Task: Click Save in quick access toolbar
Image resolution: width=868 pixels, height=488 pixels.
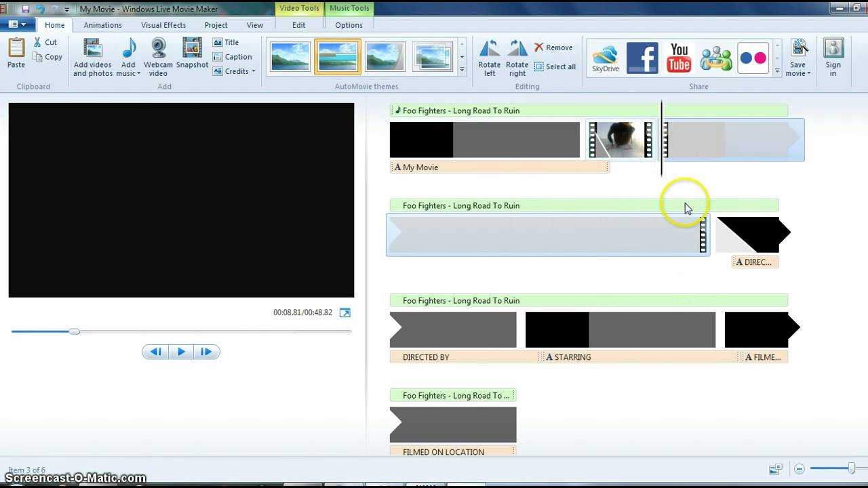Action: tap(26, 9)
